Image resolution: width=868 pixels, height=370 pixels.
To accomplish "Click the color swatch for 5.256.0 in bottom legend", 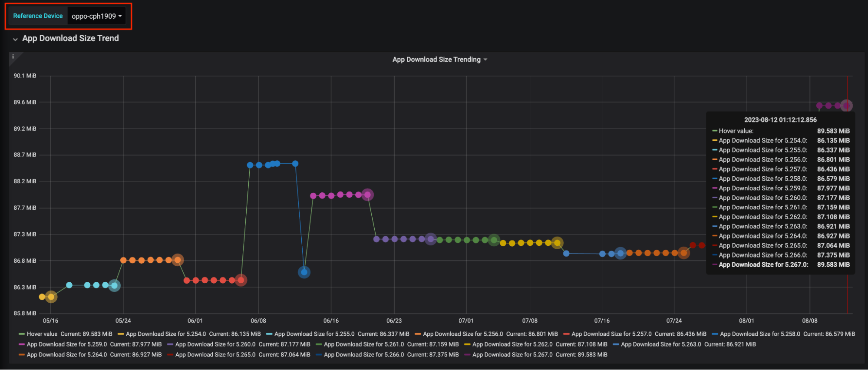I will tap(418, 334).
